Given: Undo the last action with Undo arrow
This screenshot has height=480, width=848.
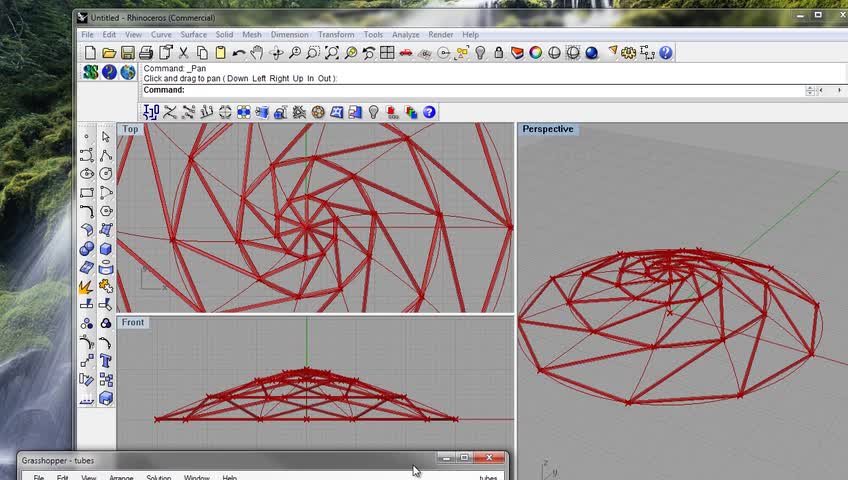Looking at the screenshot, I should pos(238,52).
